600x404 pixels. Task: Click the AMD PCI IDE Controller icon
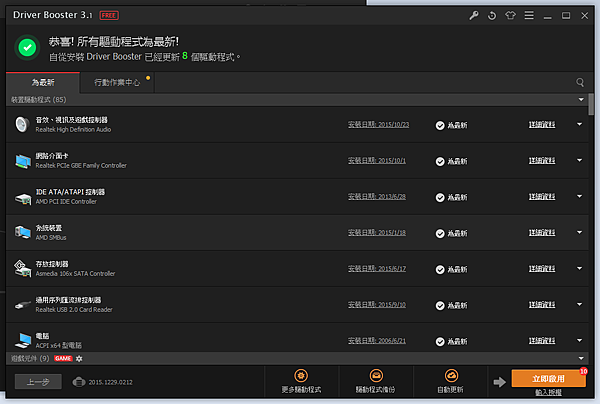[23, 198]
